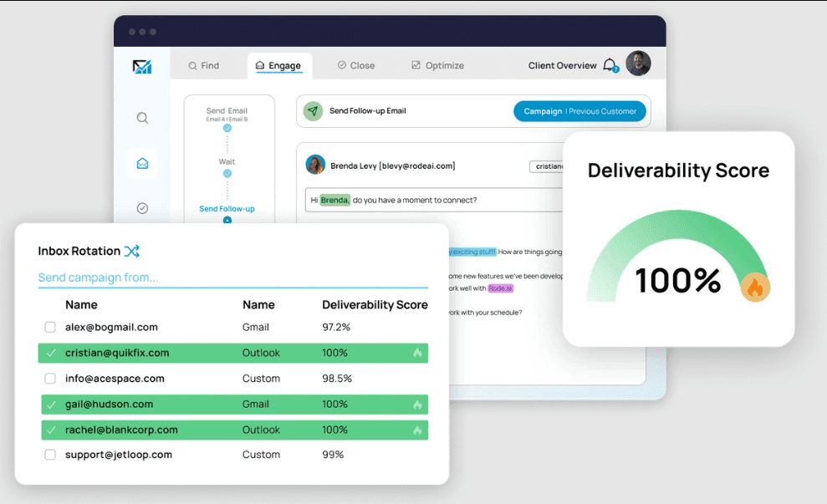Open the Close tab
This screenshot has width=827, height=504.
(x=356, y=64)
